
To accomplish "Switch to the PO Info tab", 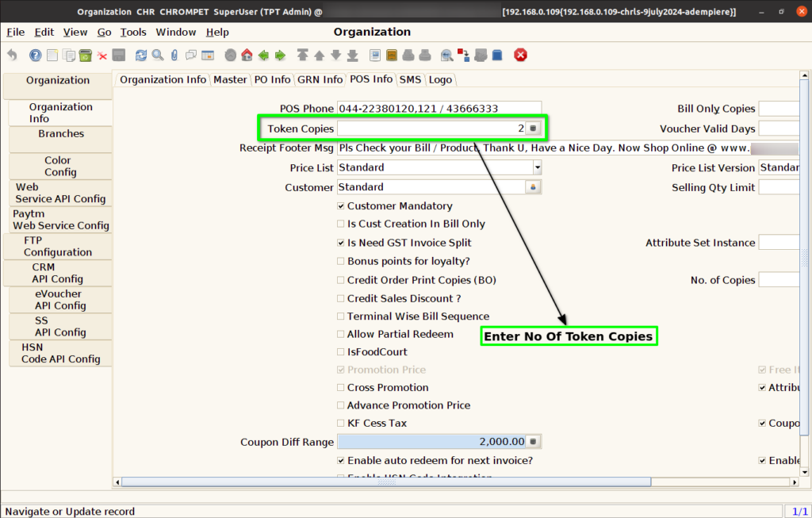I will pyautogui.click(x=273, y=80).
